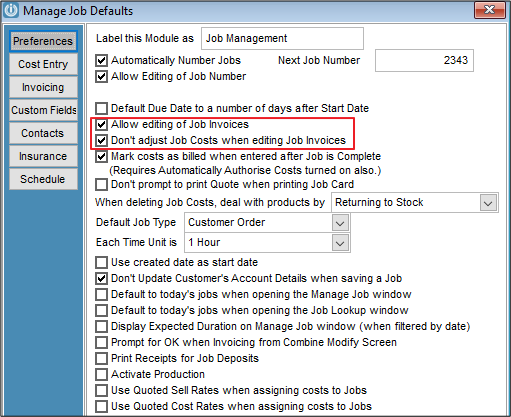
Task: Select the Contacts tab
Action: 43,133
